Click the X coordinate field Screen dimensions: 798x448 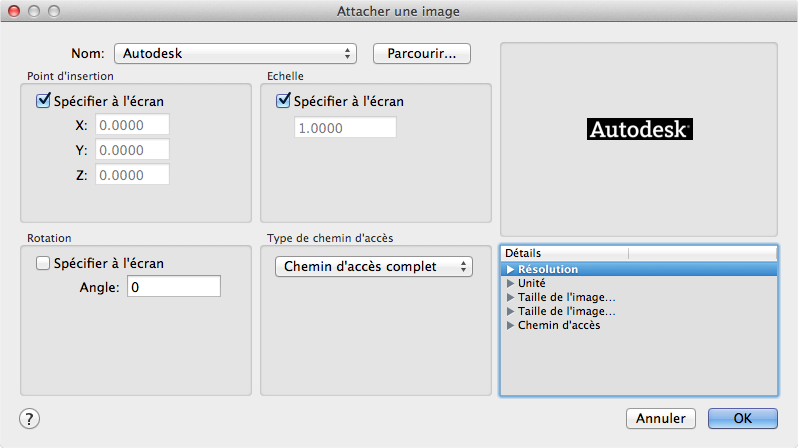pyautogui.click(x=132, y=125)
